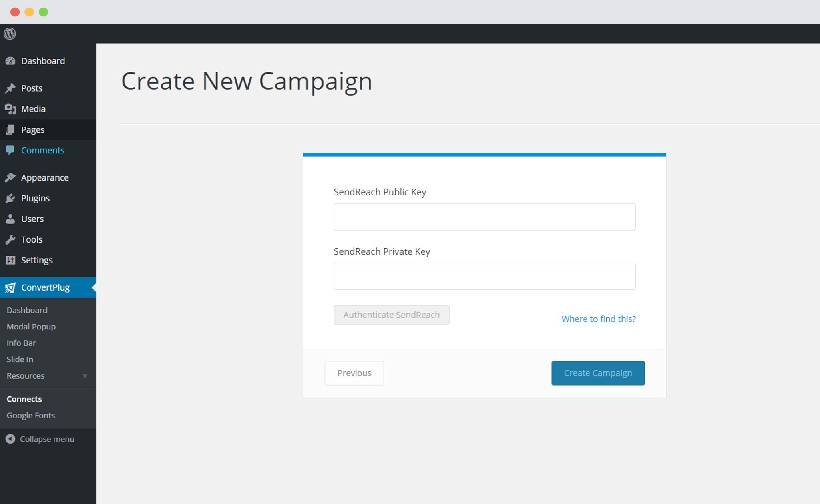Click the Dashboard icon in sidebar
This screenshot has height=504, width=820.
tap(10, 60)
